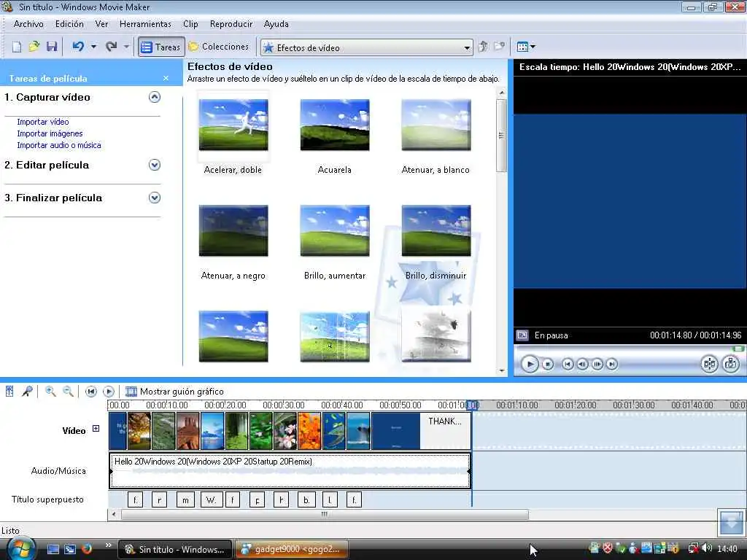The image size is (747, 560).
Task: Open the Clip menu
Action: click(190, 24)
